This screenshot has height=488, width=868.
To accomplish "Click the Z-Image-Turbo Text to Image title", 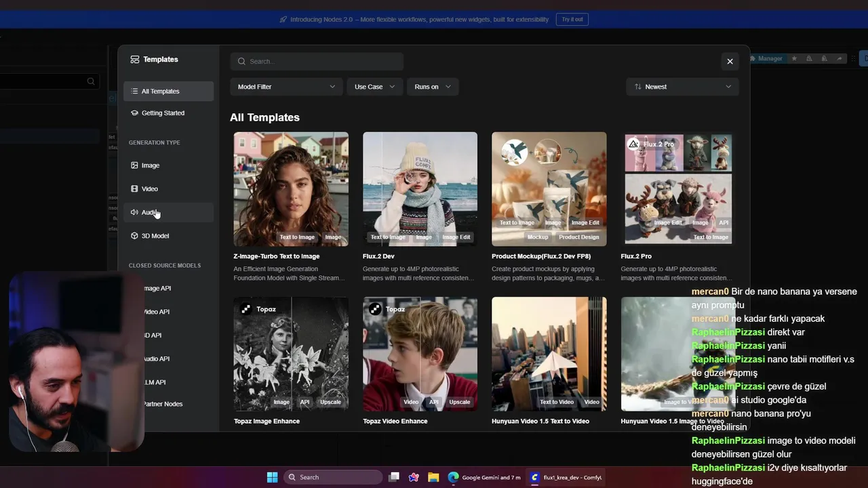I will click(x=277, y=256).
